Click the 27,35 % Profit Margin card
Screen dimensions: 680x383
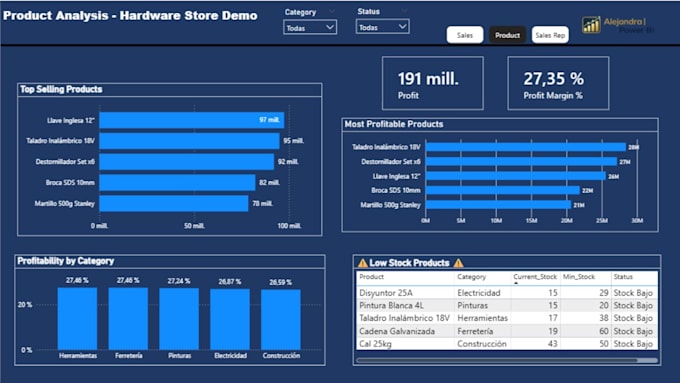[x=558, y=83]
